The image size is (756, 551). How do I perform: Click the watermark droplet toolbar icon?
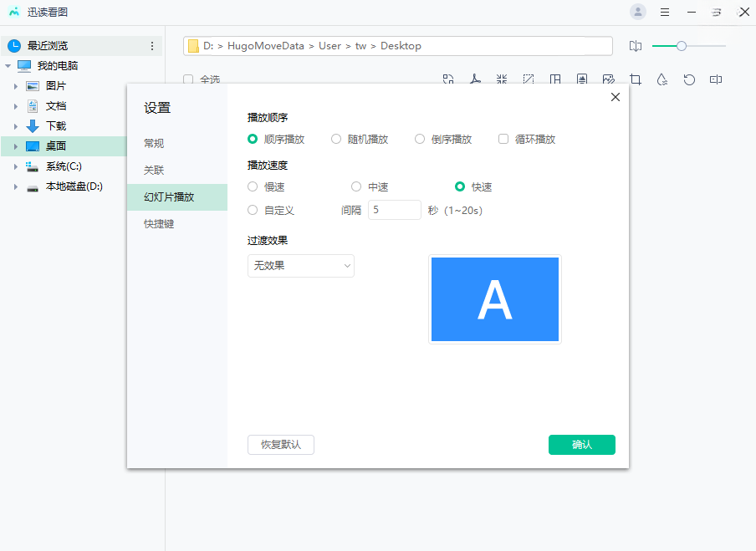[x=662, y=79]
